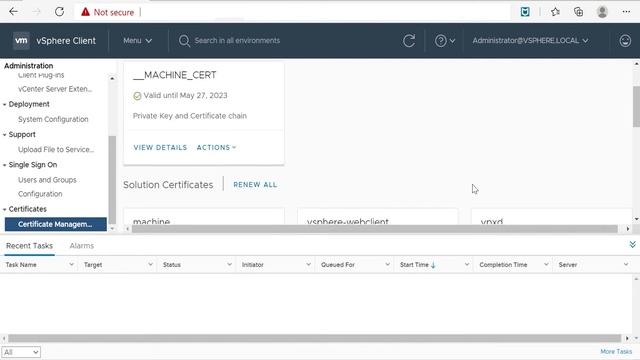Click the browser back arrow
Viewport: 640px width, 360px height.
click(x=13, y=12)
